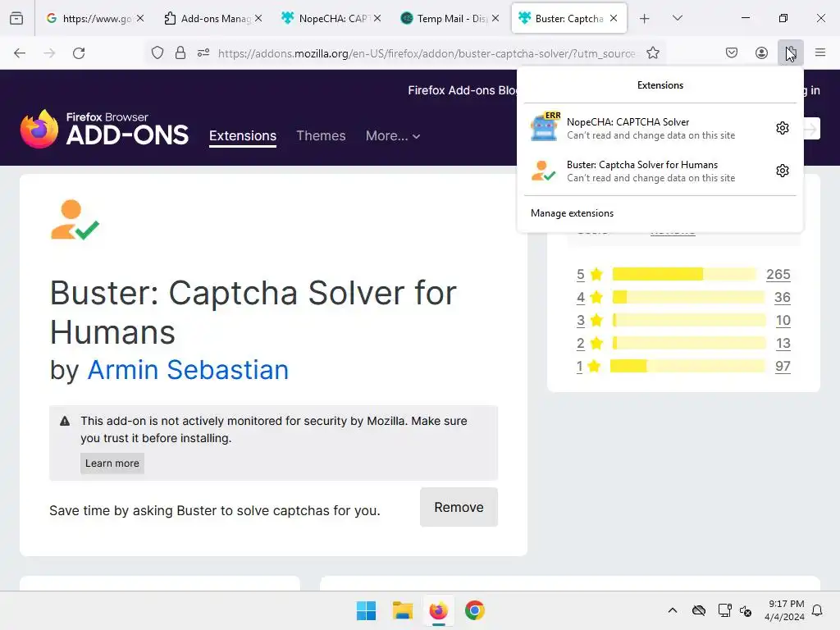Expand the More... dropdown

tap(393, 135)
